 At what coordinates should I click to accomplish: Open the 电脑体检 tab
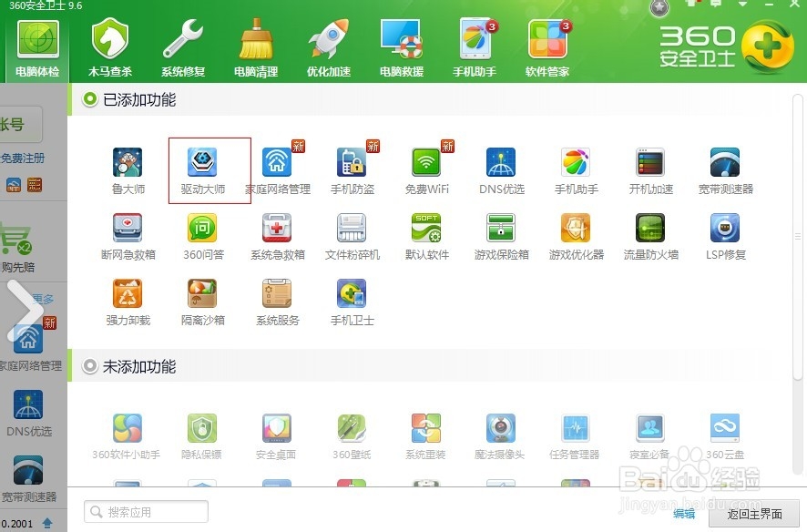pos(37,49)
